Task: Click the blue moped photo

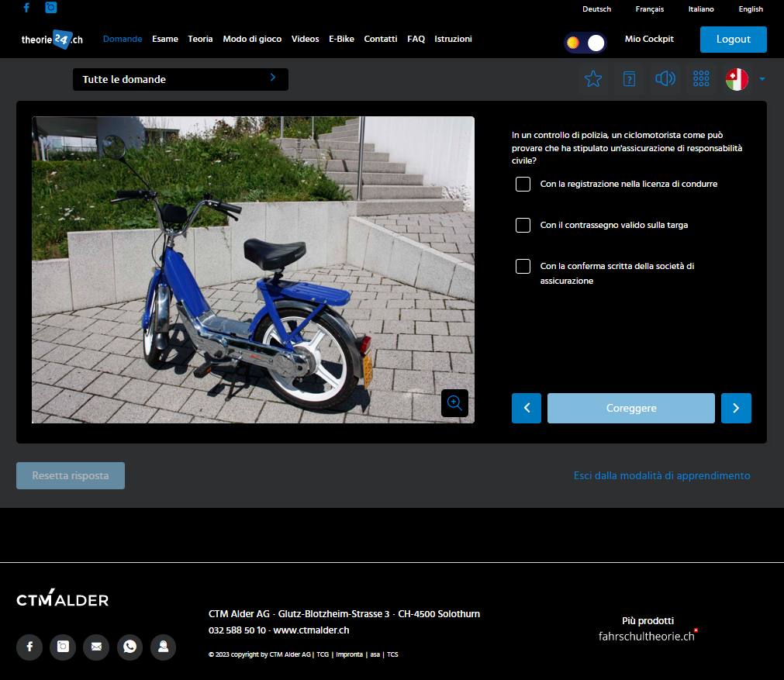Action: tap(253, 270)
